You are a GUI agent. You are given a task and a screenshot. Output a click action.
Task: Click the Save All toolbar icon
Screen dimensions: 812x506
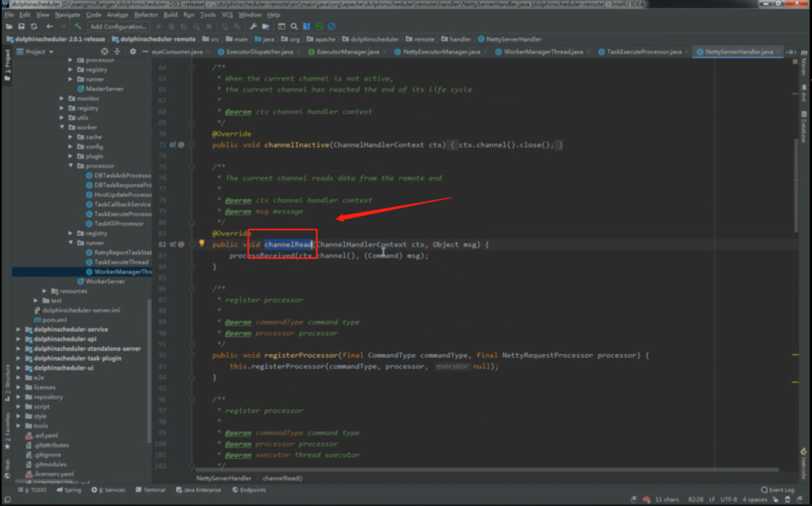tap(21, 26)
